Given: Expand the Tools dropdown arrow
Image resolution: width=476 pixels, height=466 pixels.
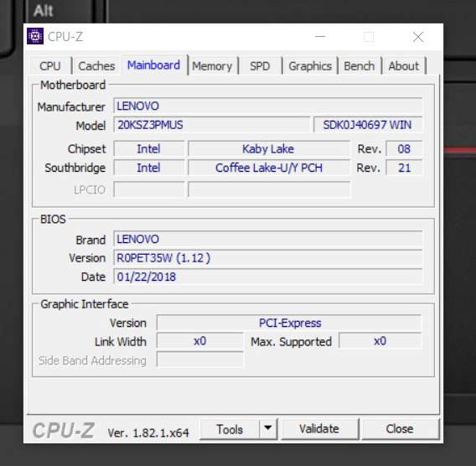Looking at the screenshot, I should [x=268, y=428].
